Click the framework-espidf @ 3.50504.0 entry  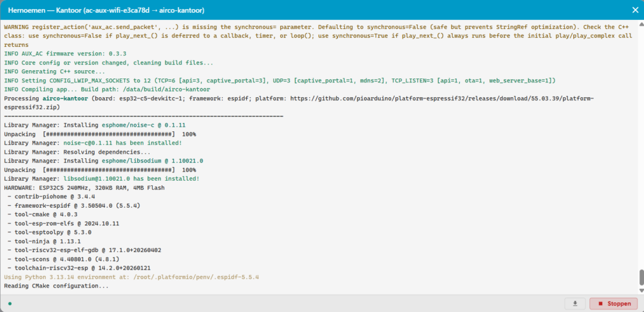click(x=74, y=206)
